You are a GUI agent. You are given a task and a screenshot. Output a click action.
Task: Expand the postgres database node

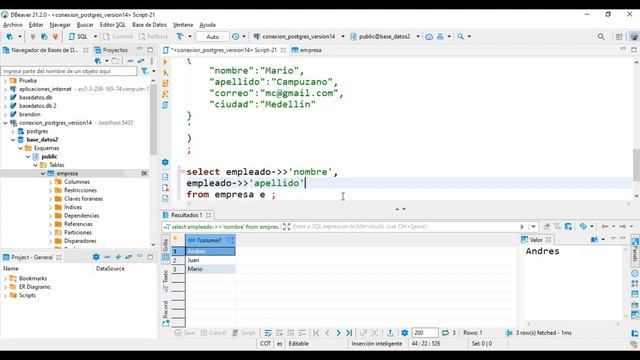(x=13, y=131)
